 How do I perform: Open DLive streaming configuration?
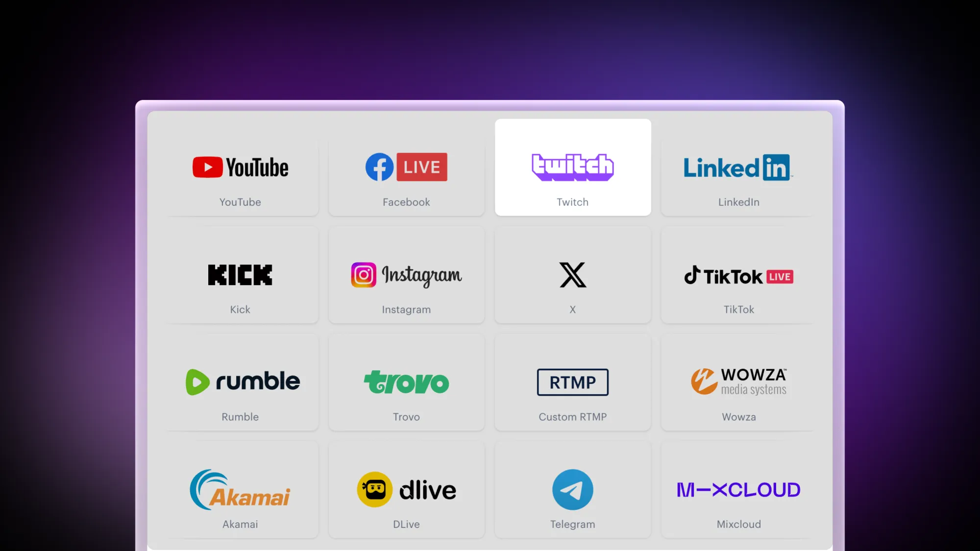pos(406,490)
